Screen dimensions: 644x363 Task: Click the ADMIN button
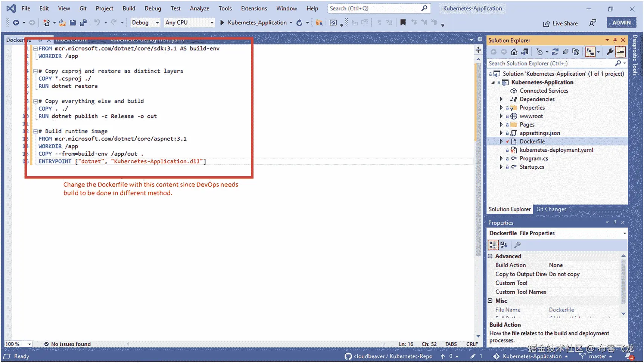pyautogui.click(x=621, y=22)
